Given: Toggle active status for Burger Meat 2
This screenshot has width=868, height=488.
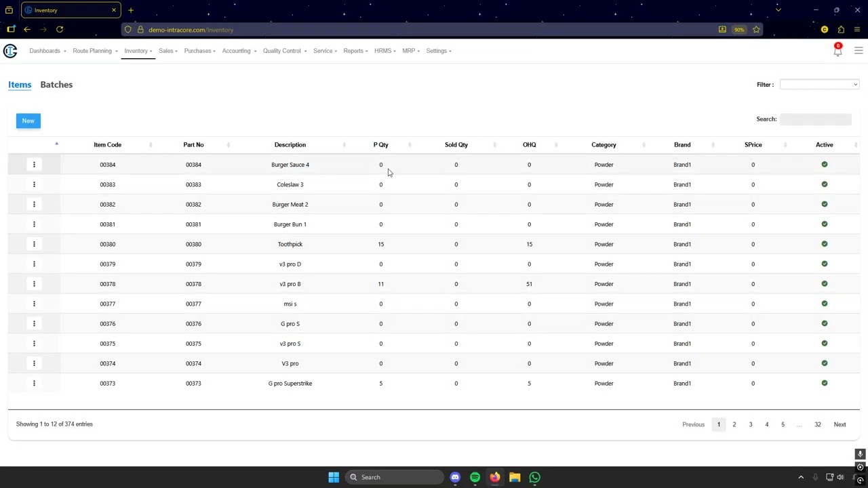Looking at the screenshot, I should click(x=825, y=204).
